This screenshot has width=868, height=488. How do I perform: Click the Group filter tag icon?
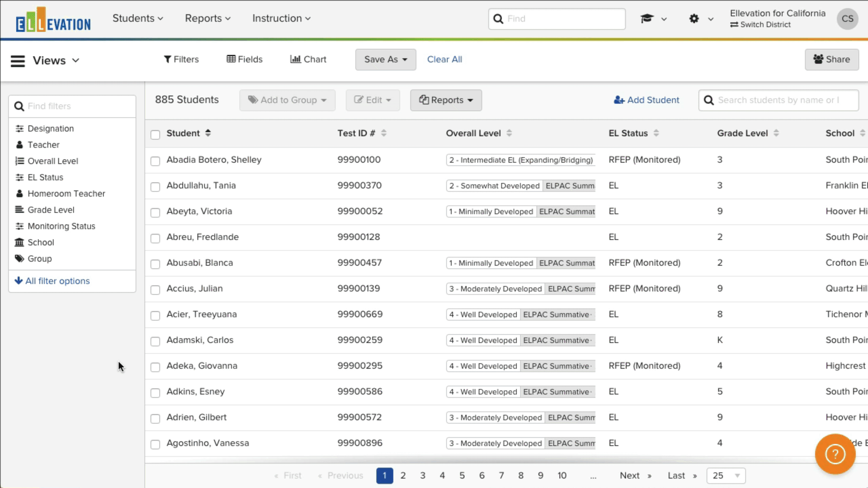click(x=19, y=258)
